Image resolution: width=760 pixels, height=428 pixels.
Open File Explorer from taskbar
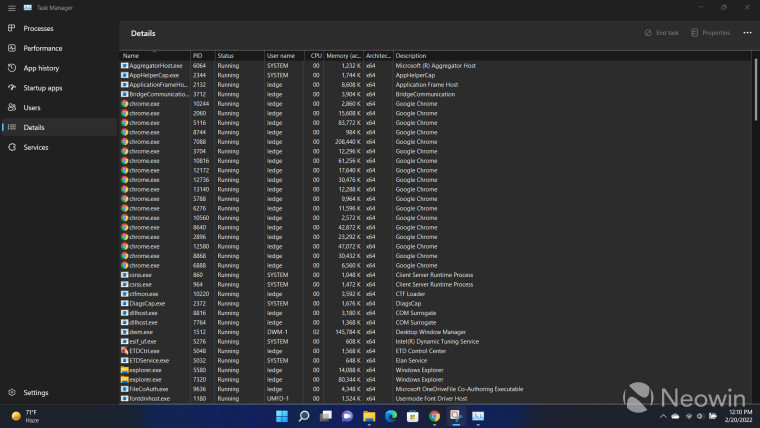point(369,416)
